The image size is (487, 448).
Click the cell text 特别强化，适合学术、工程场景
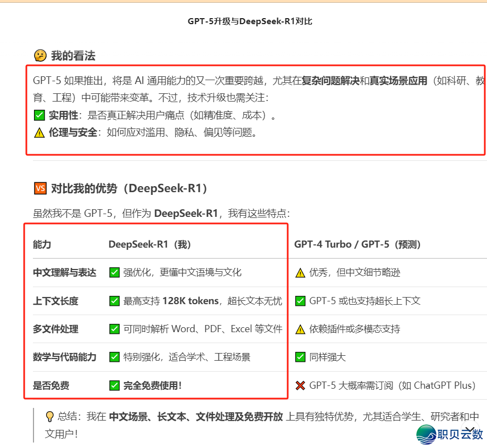[x=187, y=357]
